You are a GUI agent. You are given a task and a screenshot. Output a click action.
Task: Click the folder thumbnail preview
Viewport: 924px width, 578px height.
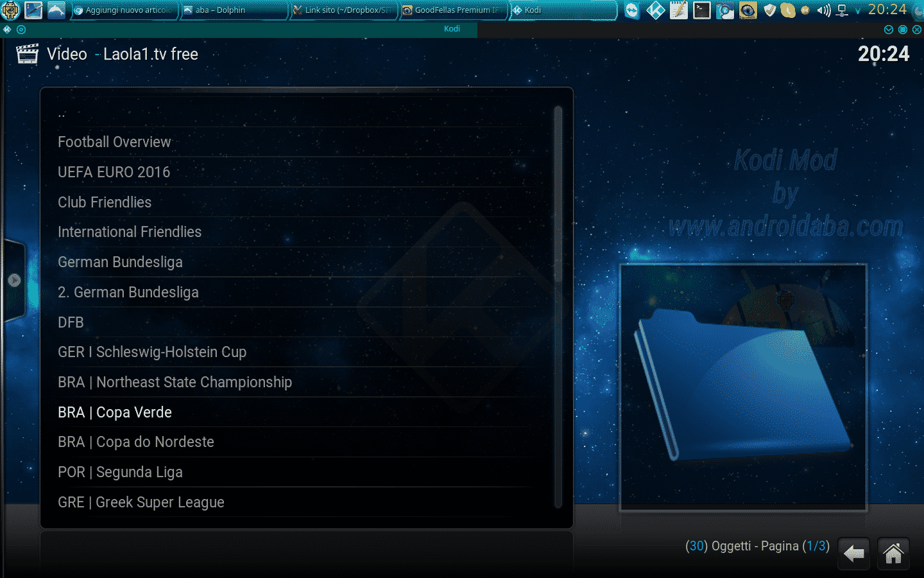point(743,387)
